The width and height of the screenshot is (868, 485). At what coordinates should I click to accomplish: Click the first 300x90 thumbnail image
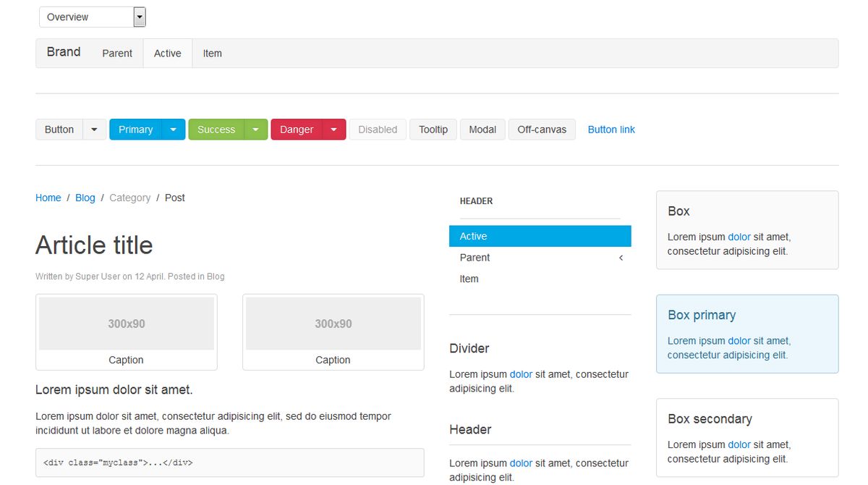pyautogui.click(x=127, y=324)
